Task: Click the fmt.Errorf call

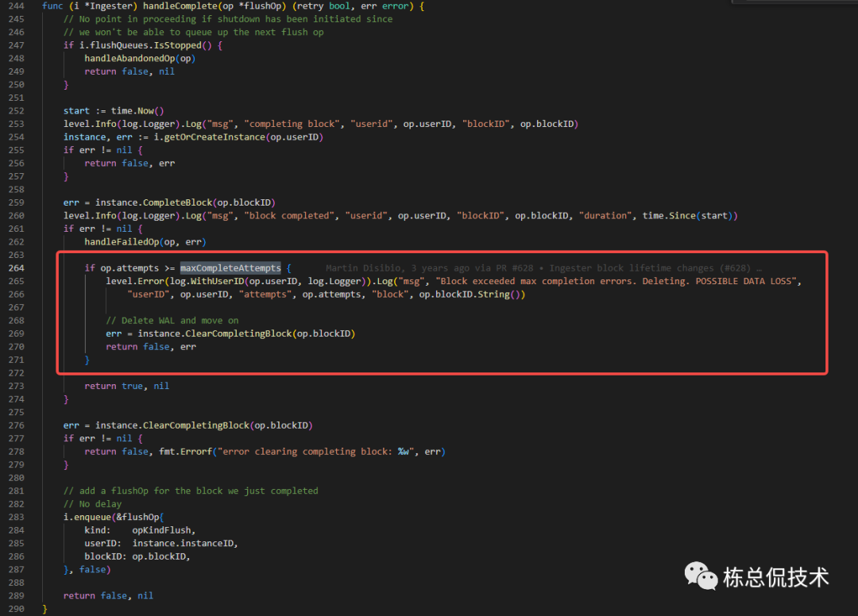Action: click(x=183, y=452)
